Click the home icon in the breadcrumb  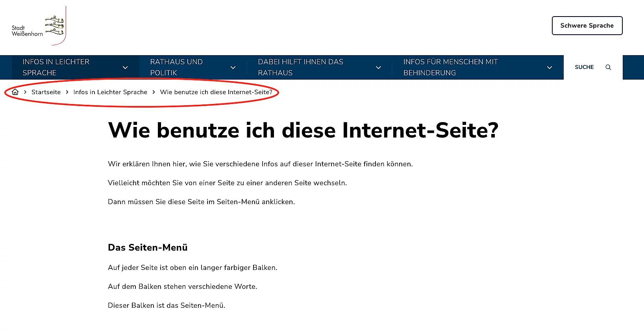coord(15,92)
